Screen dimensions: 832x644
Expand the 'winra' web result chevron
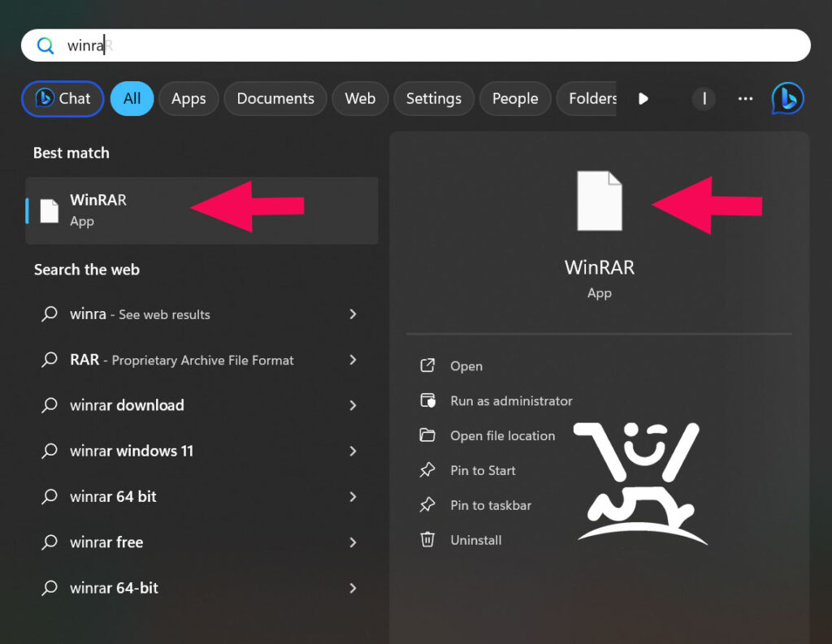point(353,314)
